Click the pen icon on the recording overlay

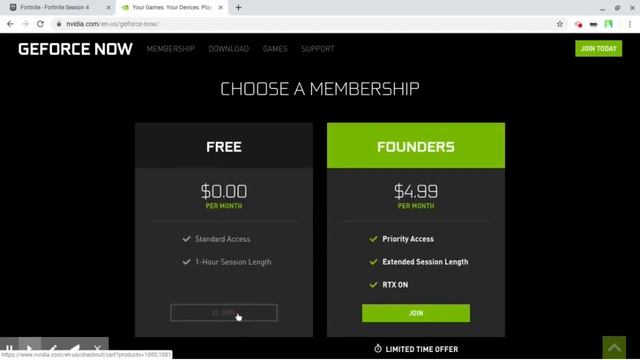coord(52,348)
